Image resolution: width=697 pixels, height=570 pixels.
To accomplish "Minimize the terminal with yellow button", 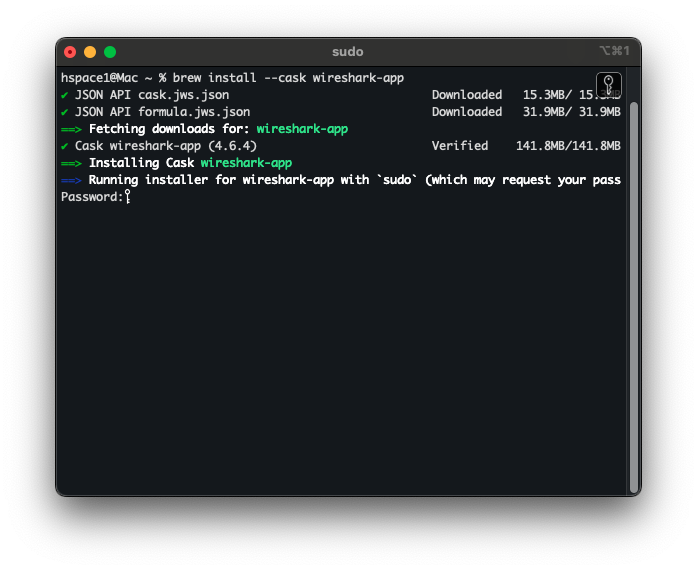I will pos(90,52).
